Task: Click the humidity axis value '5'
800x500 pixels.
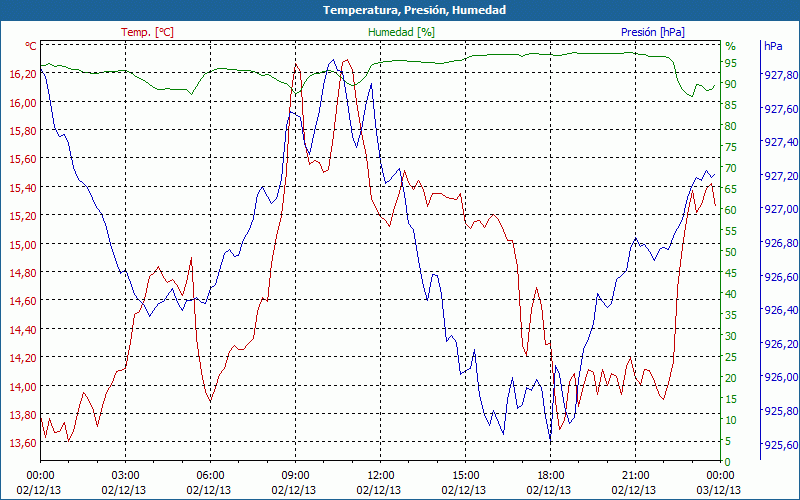Action: [x=728, y=441]
